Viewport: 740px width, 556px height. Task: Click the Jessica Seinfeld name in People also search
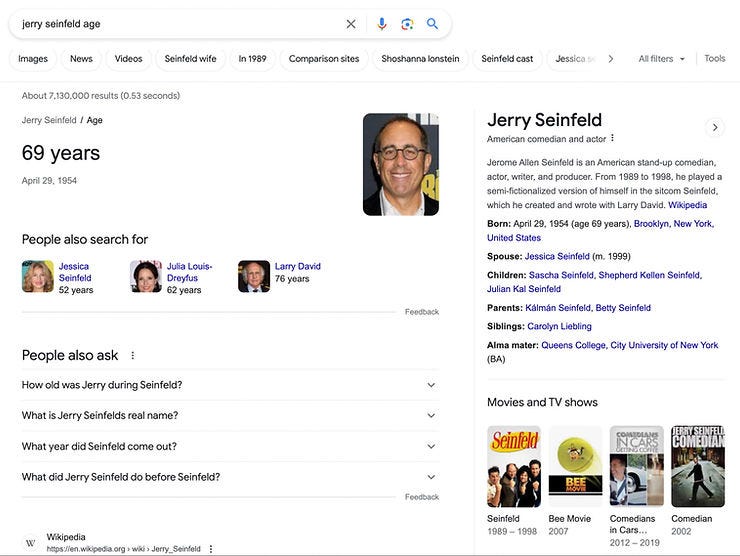coord(75,272)
